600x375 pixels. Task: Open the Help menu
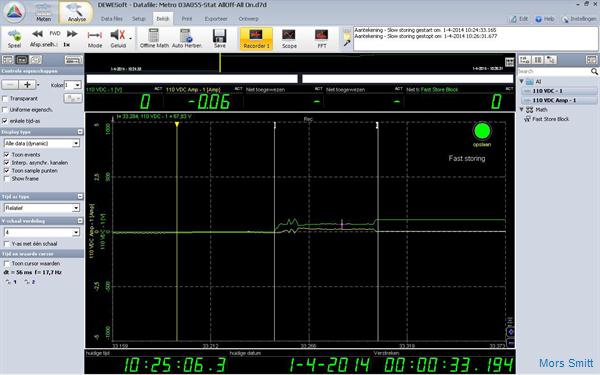click(x=545, y=19)
